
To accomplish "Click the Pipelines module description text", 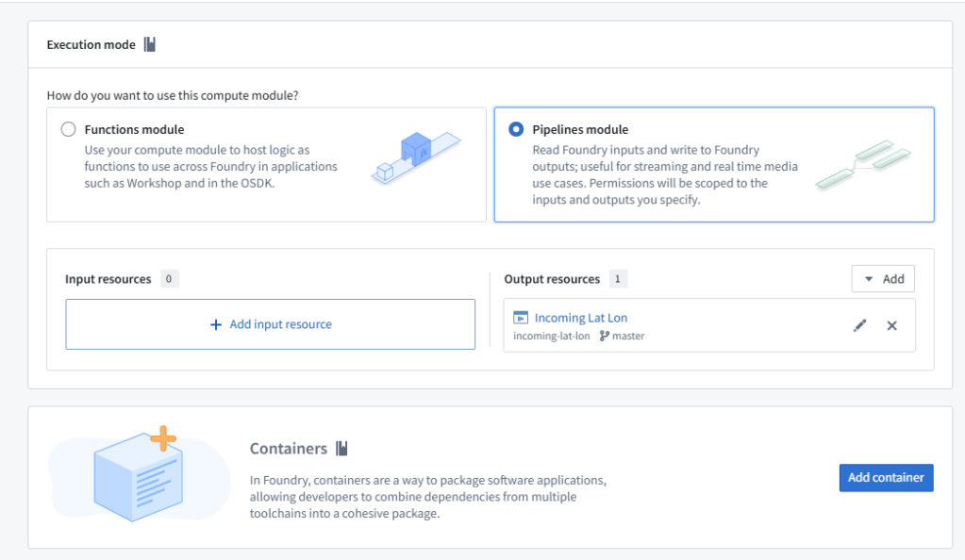I will 663,174.
